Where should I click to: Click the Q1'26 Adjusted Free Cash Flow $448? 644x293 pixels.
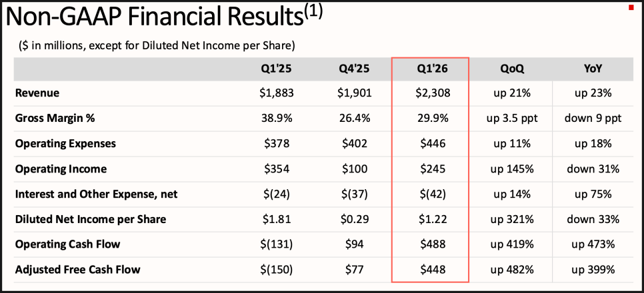pos(430,270)
